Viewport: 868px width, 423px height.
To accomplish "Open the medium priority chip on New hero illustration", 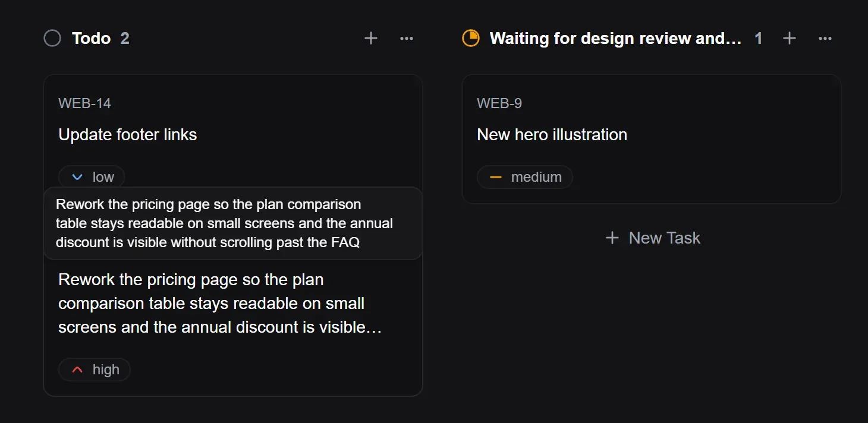I will click(525, 177).
